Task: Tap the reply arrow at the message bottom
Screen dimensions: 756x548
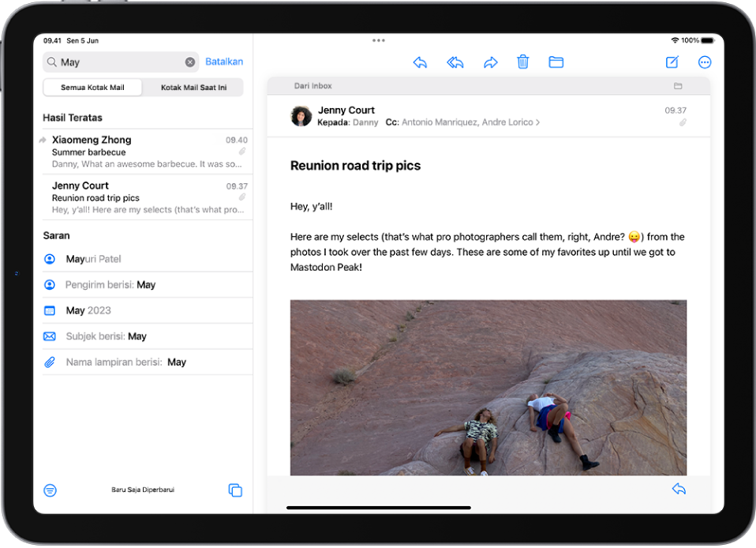Action: click(679, 488)
